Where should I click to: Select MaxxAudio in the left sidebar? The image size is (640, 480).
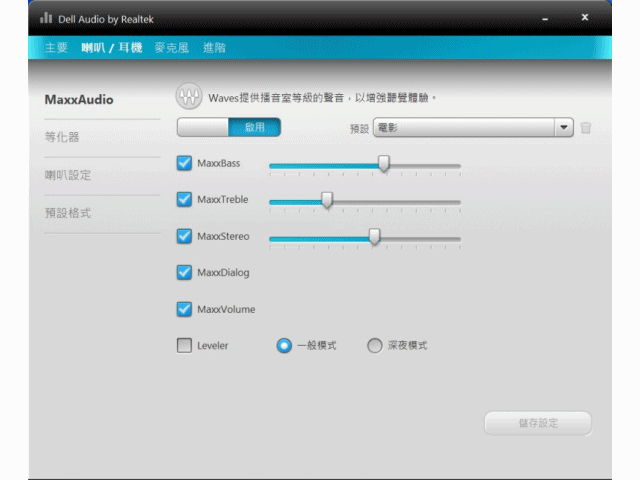[79, 100]
